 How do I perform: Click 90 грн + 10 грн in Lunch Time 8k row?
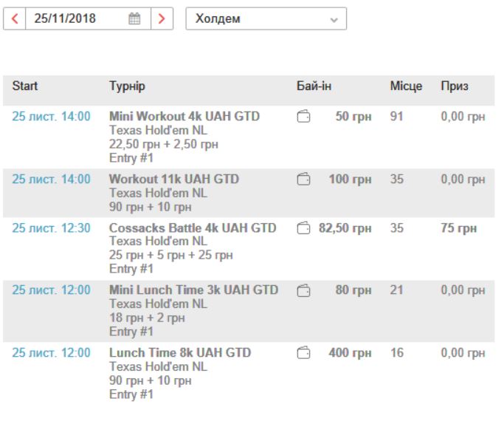(x=151, y=380)
